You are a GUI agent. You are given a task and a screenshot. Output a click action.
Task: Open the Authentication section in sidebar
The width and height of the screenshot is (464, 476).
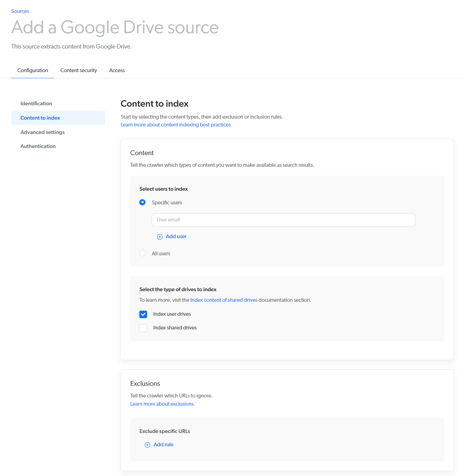(38, 146)
